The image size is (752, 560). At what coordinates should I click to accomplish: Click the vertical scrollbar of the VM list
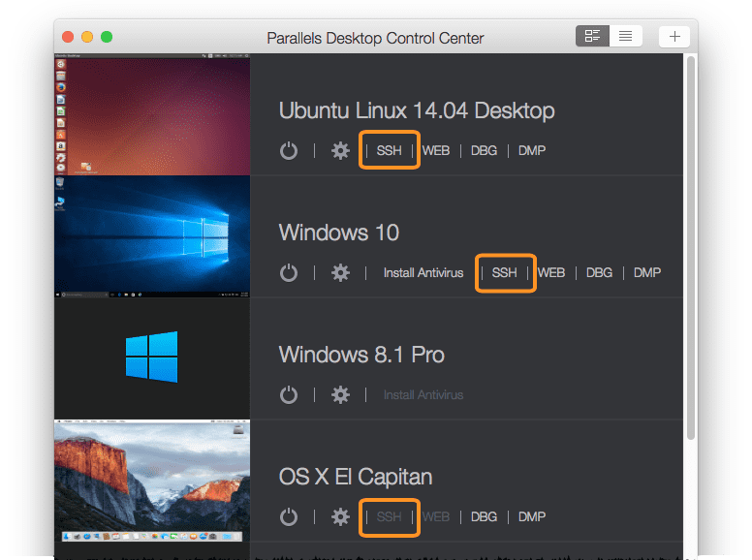pyautogui.click(x=691, y=247)
